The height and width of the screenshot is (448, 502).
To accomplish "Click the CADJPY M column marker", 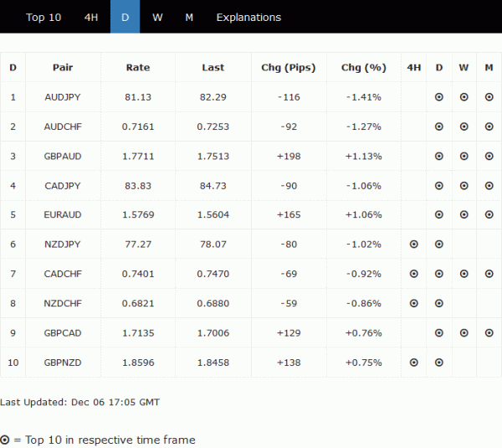I will pos(489,186).
